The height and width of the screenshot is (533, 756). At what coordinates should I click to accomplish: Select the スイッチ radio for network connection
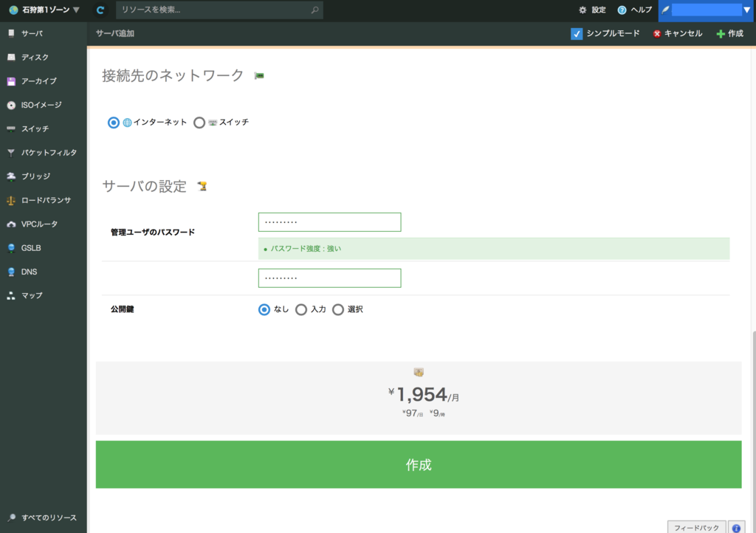[199, 123]
